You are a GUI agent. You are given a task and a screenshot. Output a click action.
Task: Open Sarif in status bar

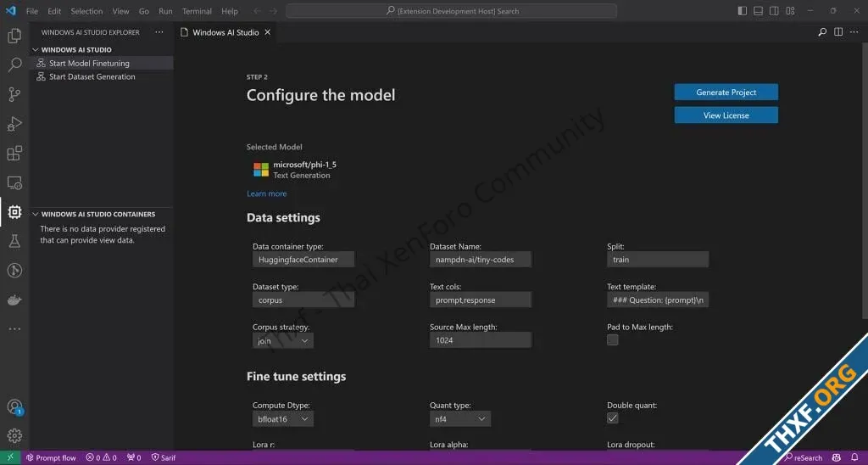pos(164,458)
